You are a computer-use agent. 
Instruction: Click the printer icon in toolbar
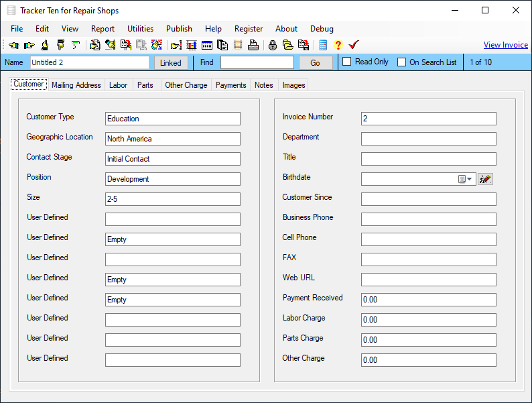point(253,46)
